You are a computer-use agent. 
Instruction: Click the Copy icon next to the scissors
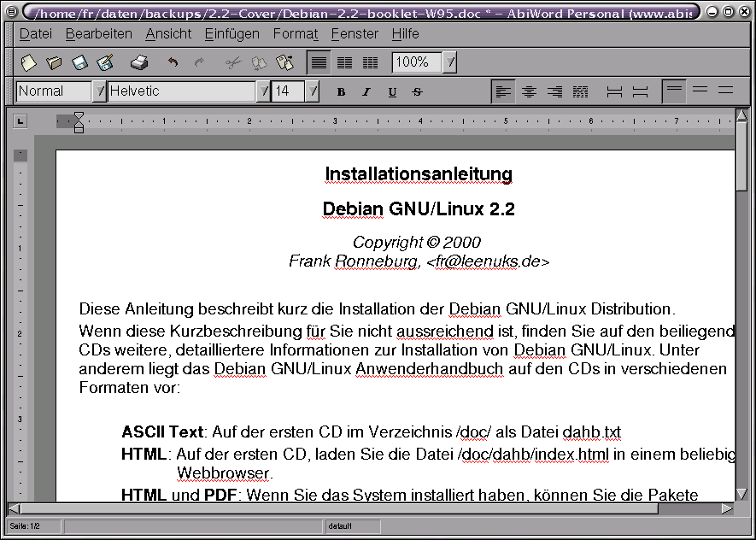[259, 62]
